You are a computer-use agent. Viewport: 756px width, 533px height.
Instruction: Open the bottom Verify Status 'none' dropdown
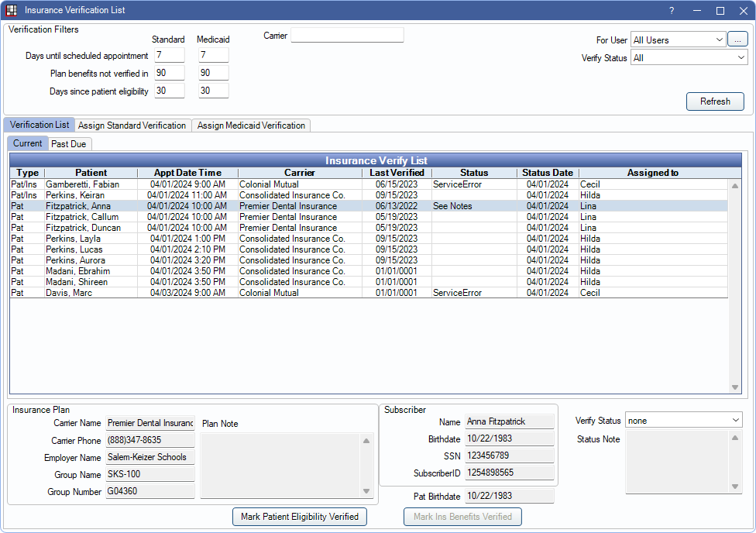coord(683,421)
